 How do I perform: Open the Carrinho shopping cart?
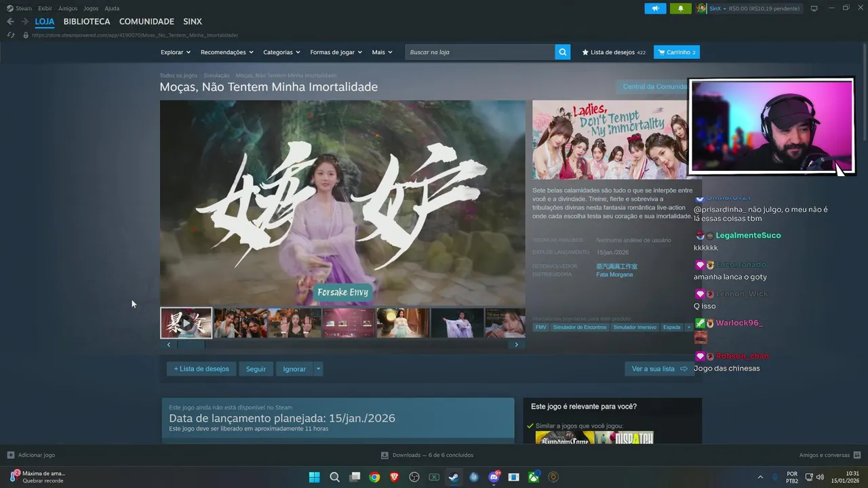[676, 52]
